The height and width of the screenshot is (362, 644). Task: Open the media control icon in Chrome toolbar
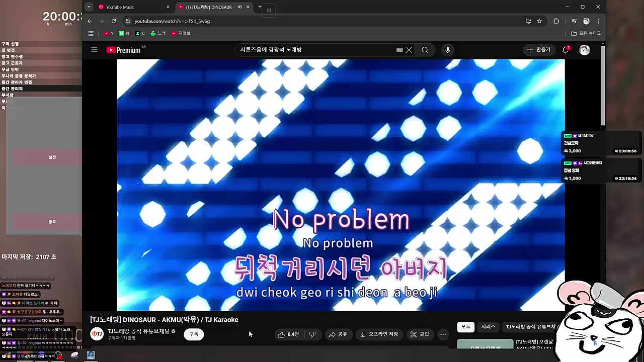coord(574,21)
